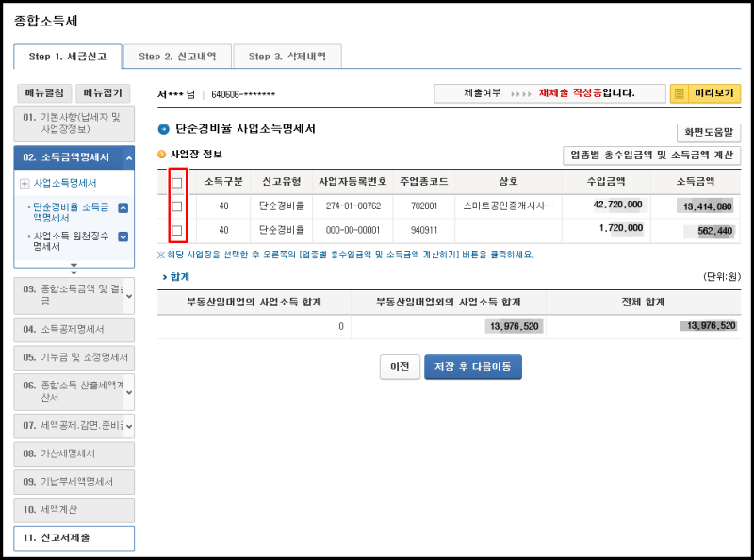Click 주업종코드 702001 cell
Image resolution: width=754 pixels, height=560 pixels.
click(424, 206)
